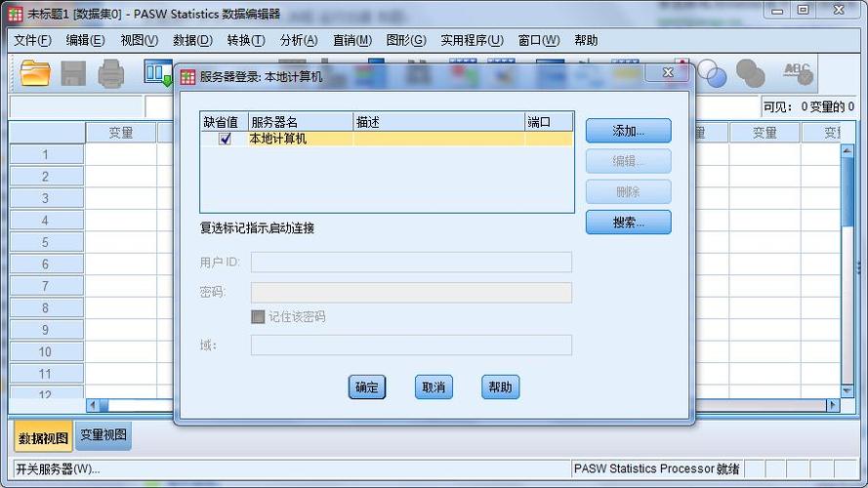Open the 转换(T) menu

245,40
